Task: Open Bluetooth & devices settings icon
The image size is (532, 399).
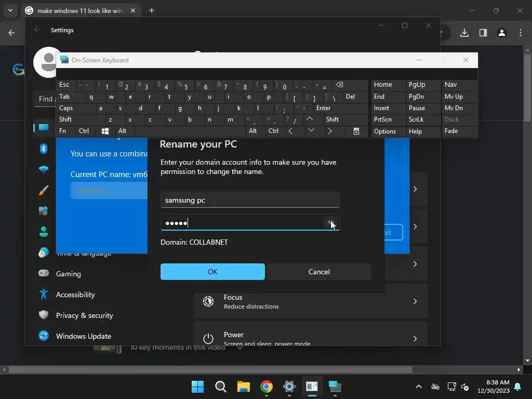Action: tap(44, 149)
